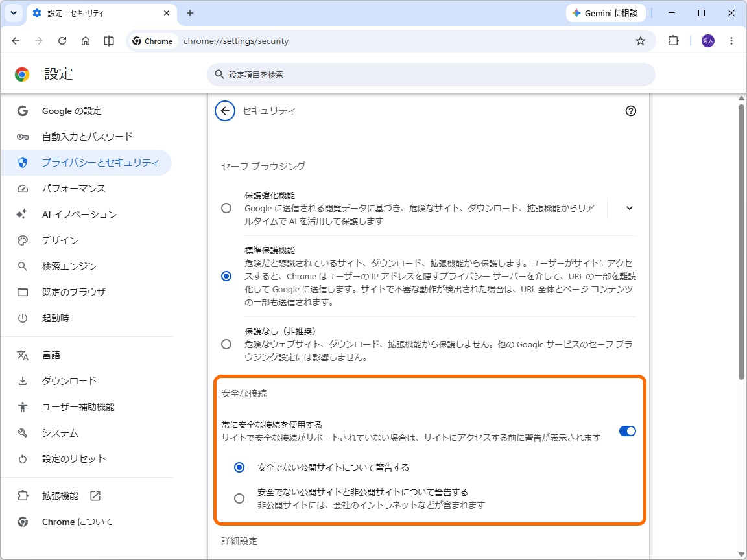Click the accessibility person icon
This screenshot has width=747, height=560.
(23, 407)
